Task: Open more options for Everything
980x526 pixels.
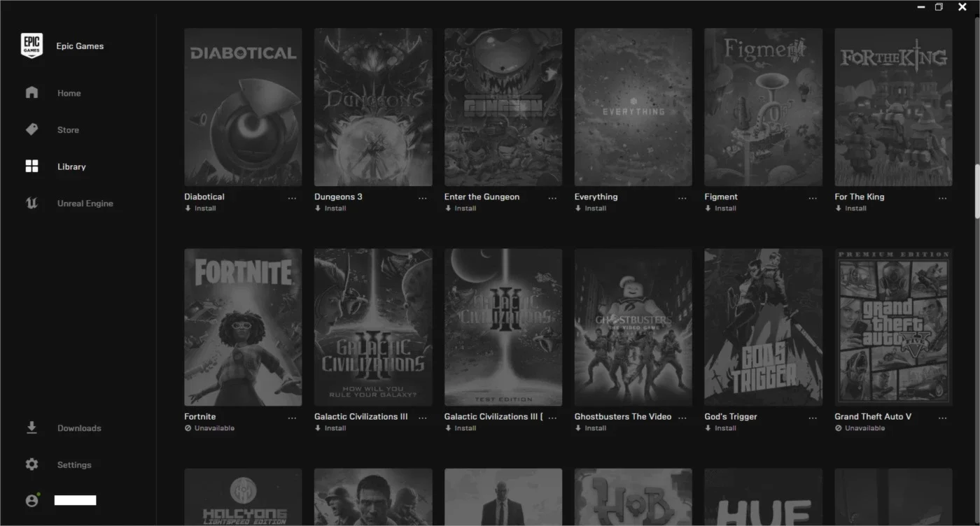Action: 682,199
